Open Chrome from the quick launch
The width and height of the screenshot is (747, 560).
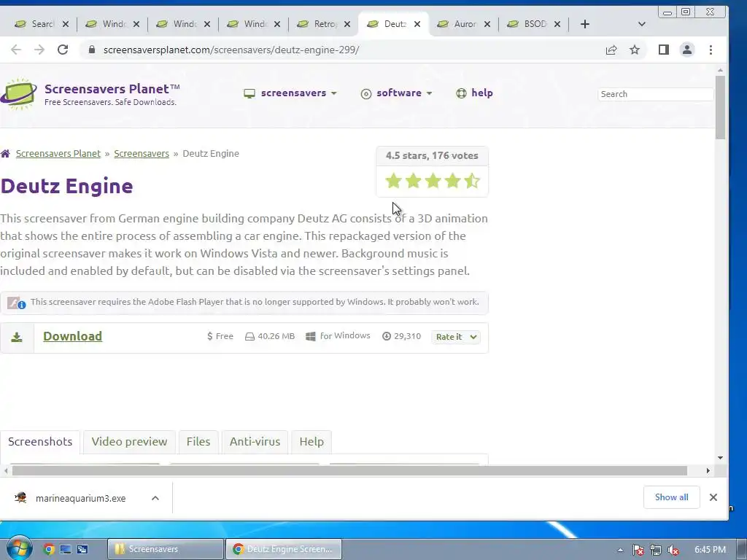(49, 549)
